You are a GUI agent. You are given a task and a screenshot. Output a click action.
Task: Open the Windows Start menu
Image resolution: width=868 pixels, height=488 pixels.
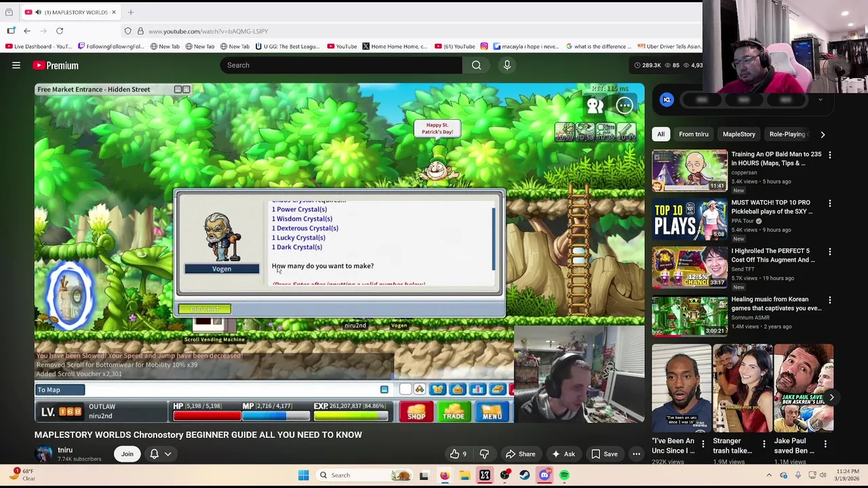(303, 475)
